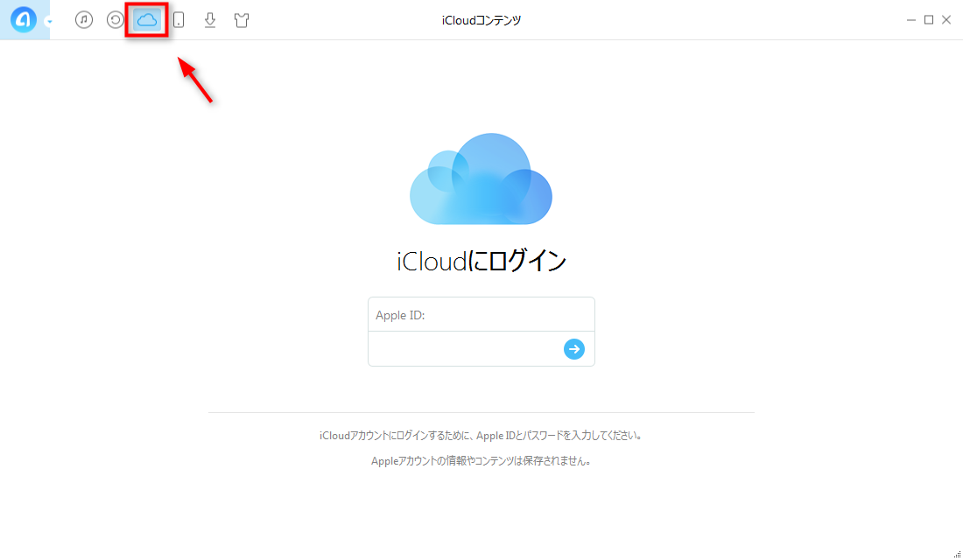This screenshot has width=963, height=560.
Task: Open the video download arrow icon
Action: click(x=210, y=20)
